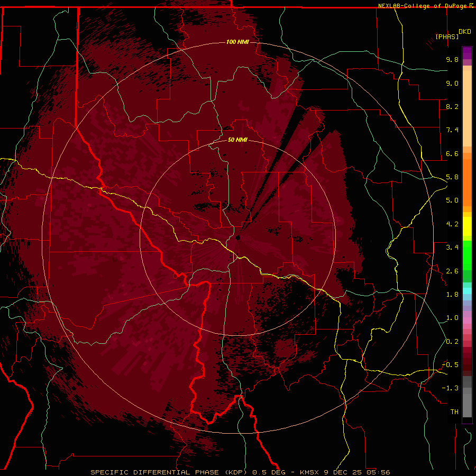Select the cyan color bar segment
This screenshot has height=476, width=476.
467,291
